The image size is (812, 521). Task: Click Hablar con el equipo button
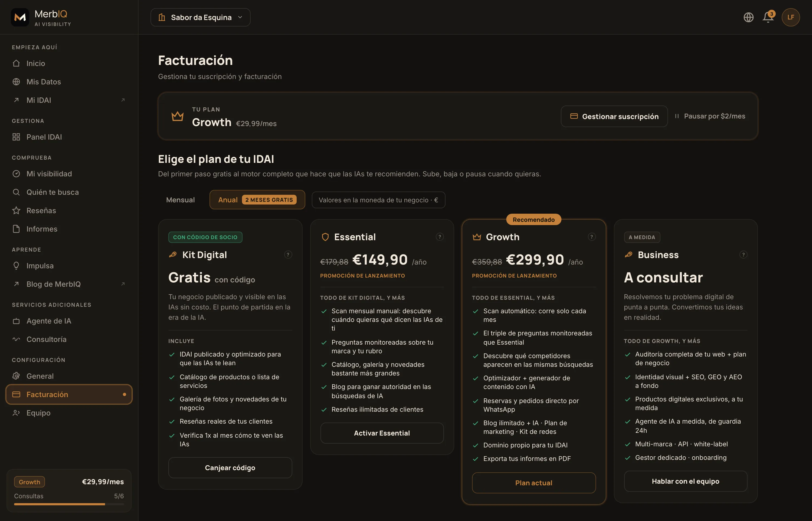click(685, 482)
